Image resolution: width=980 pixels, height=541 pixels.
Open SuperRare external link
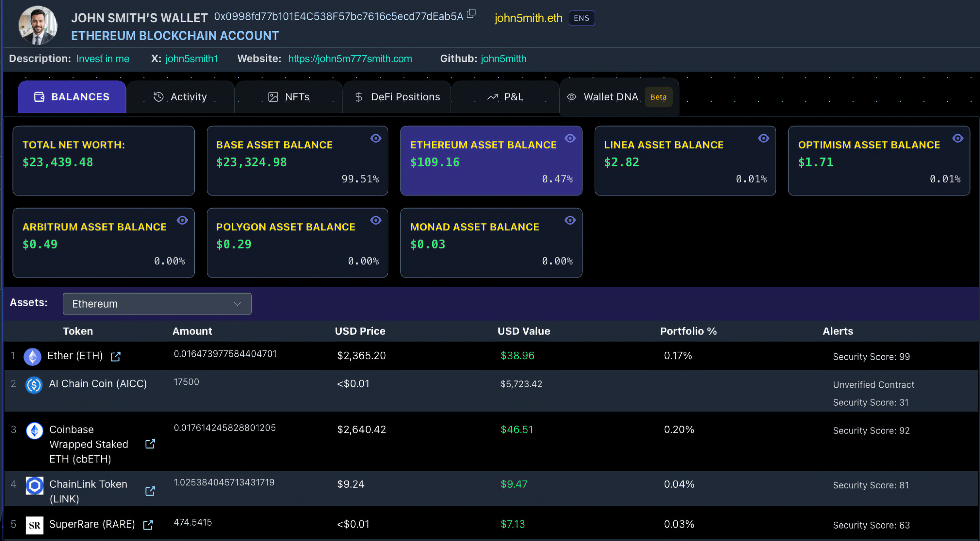(x=148, y=525)
